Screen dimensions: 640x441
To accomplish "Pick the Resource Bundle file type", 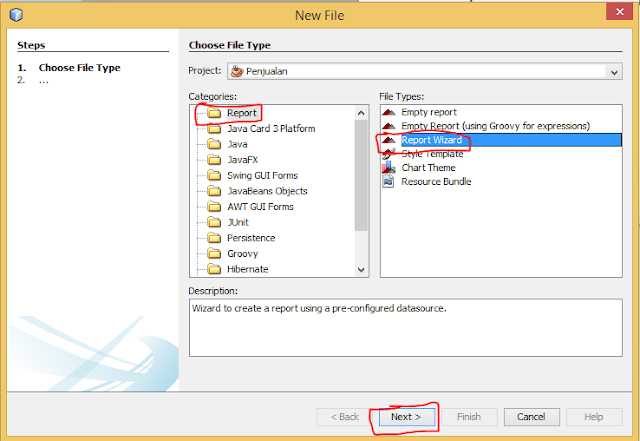I will pyautogui.click(x=436, y=181).
